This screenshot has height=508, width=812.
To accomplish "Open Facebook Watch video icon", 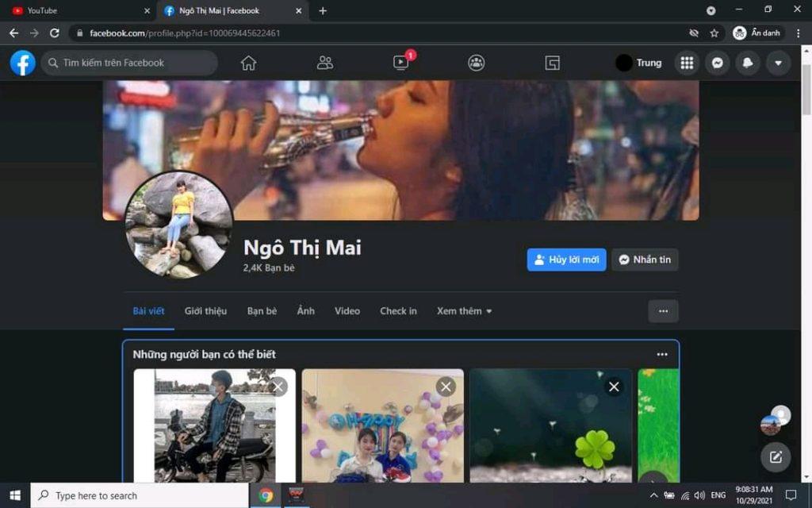I will 400,63.
